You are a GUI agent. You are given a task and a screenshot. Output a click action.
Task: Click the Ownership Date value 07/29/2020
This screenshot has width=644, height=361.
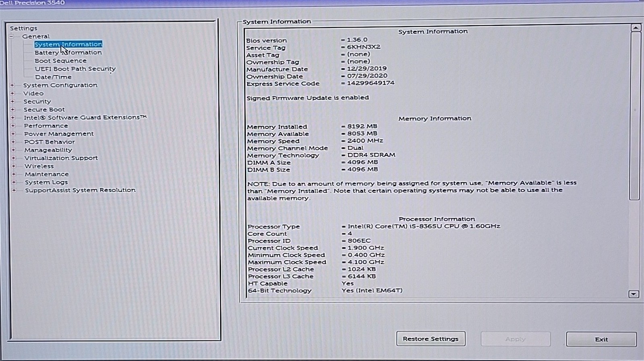tap(367, 76)
